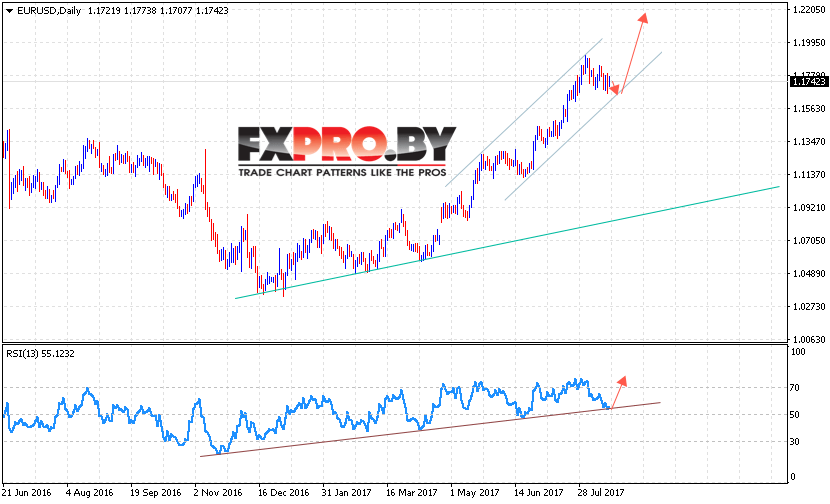Select the 4 Aug 2016 date label
Screen dimensions: 830x504
pyautogui.click(x=90, y=493)
